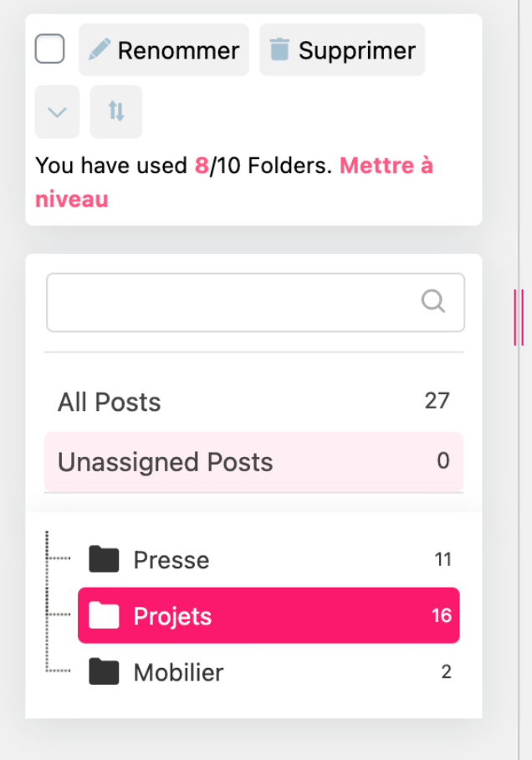Toggle the selection checkbox above Renommer
This screenshot has height=760, width=532.
(x=49, y=49)
